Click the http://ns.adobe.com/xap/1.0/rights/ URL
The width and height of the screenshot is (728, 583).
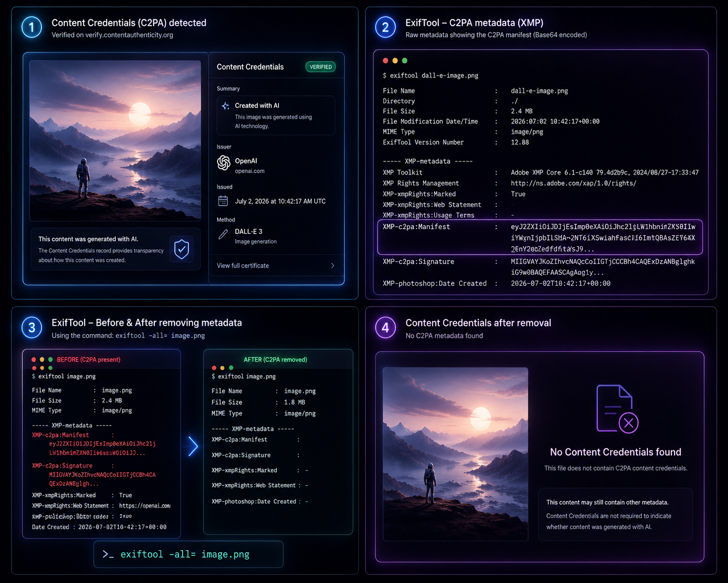tap(573, 183)
